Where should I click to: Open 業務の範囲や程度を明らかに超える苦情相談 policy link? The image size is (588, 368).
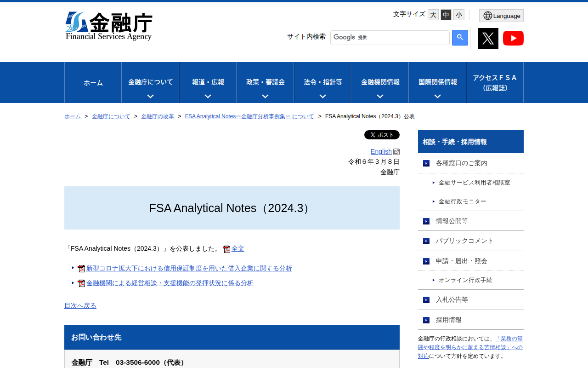470,347
